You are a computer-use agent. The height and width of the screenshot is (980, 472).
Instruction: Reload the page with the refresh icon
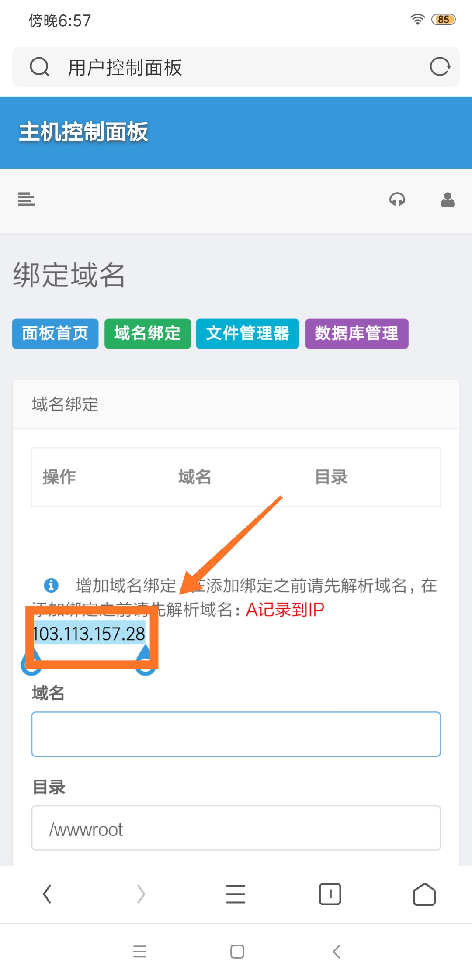pos(440,67)
